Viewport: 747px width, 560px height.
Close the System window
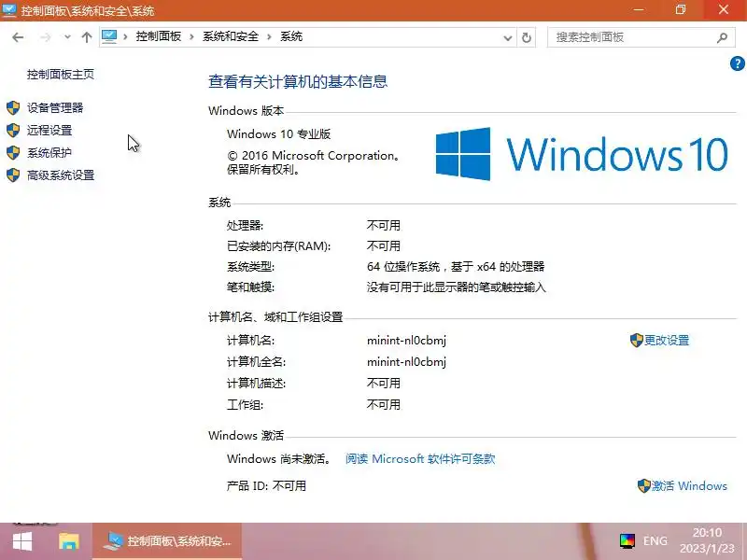pos(724,9)
